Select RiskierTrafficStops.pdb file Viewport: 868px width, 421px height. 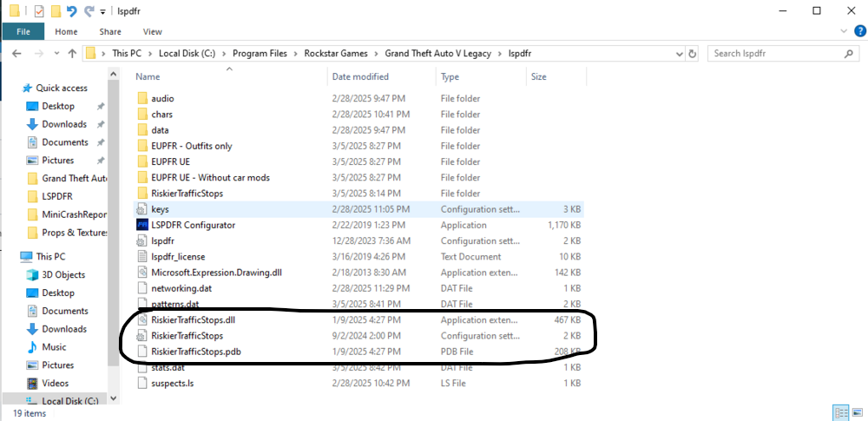pos(195,352)
